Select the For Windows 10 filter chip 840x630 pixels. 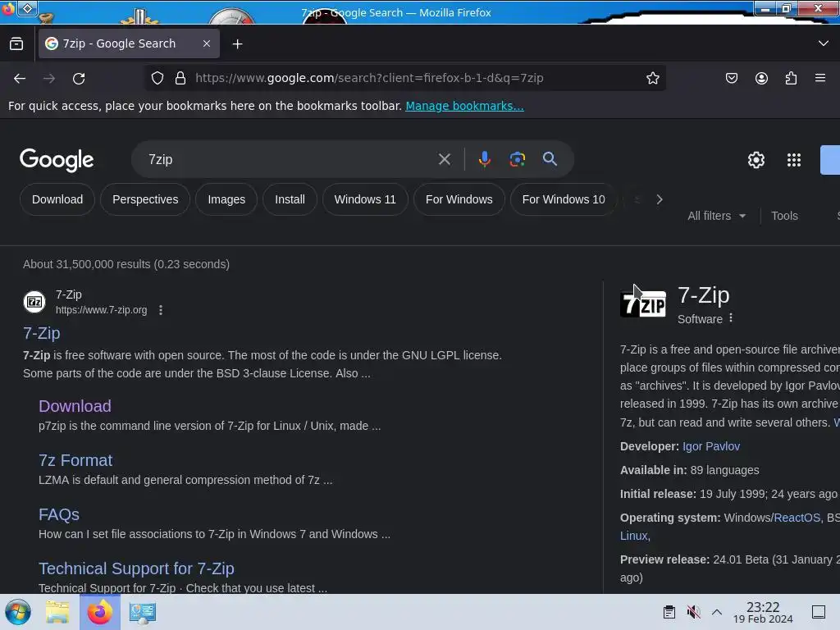pyautogui.click(x=564, y=199)
